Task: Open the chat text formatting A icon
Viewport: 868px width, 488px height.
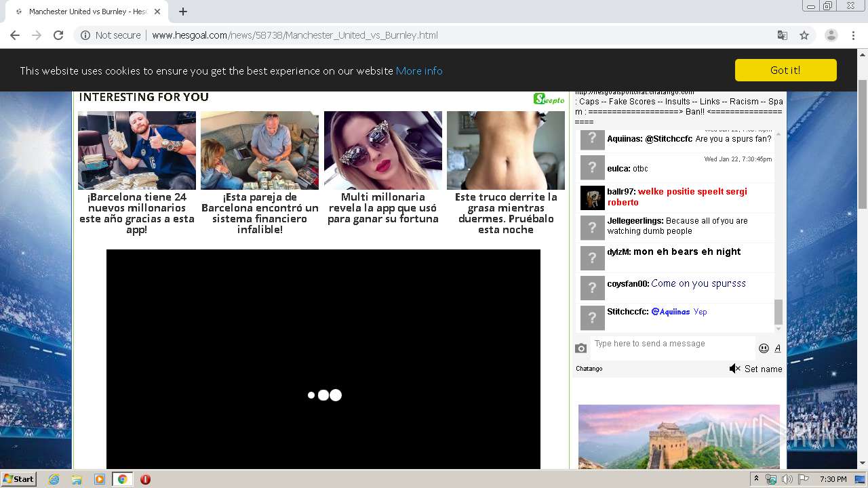Action: [777, 348]
